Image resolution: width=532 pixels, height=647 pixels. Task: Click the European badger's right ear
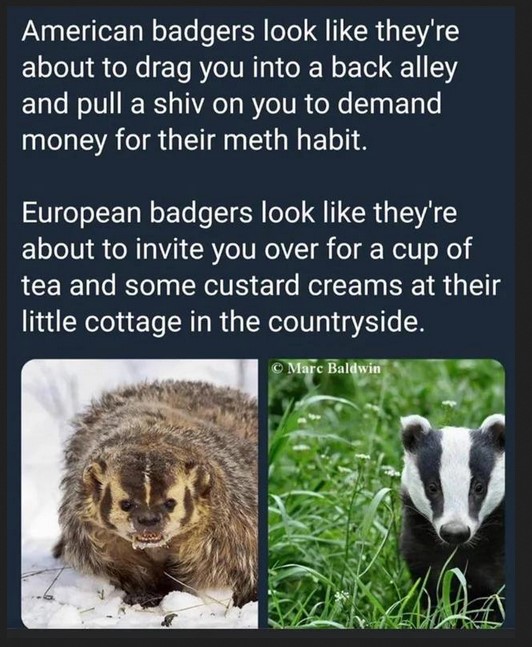pyautogui.click(x=494, y=429)
